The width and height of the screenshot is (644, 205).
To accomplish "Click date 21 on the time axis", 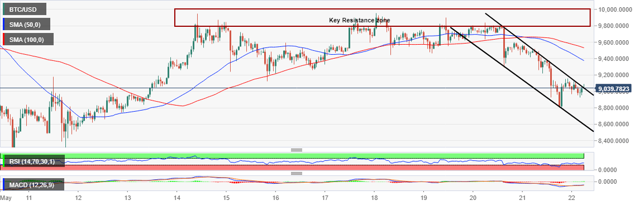I will click(522, 198).
